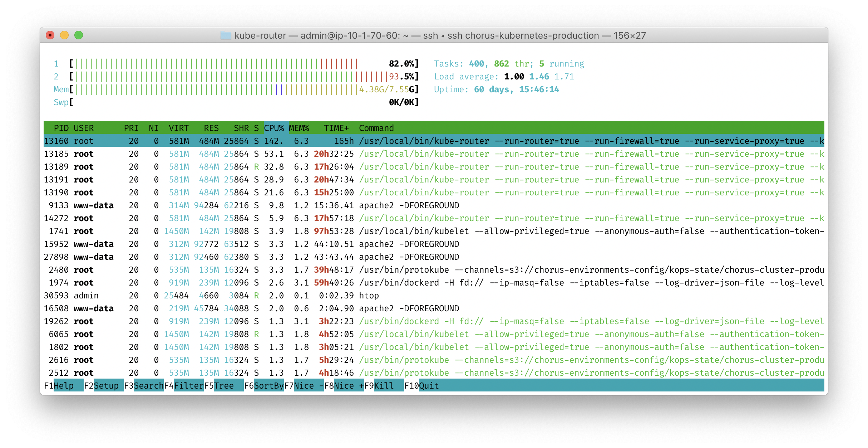The width and height of the screenshot is (868, 448).
Task: Select the htop process row by admin
Action: 368,296
